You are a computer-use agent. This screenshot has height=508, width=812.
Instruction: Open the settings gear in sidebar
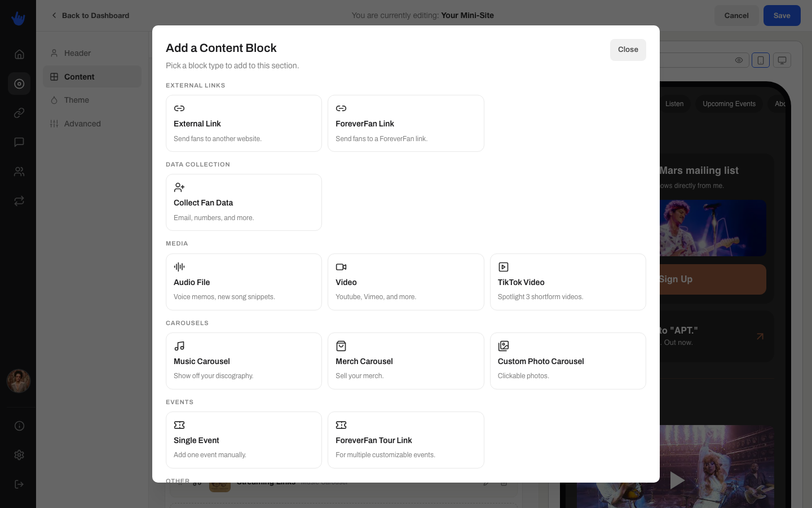click(19, 455)
